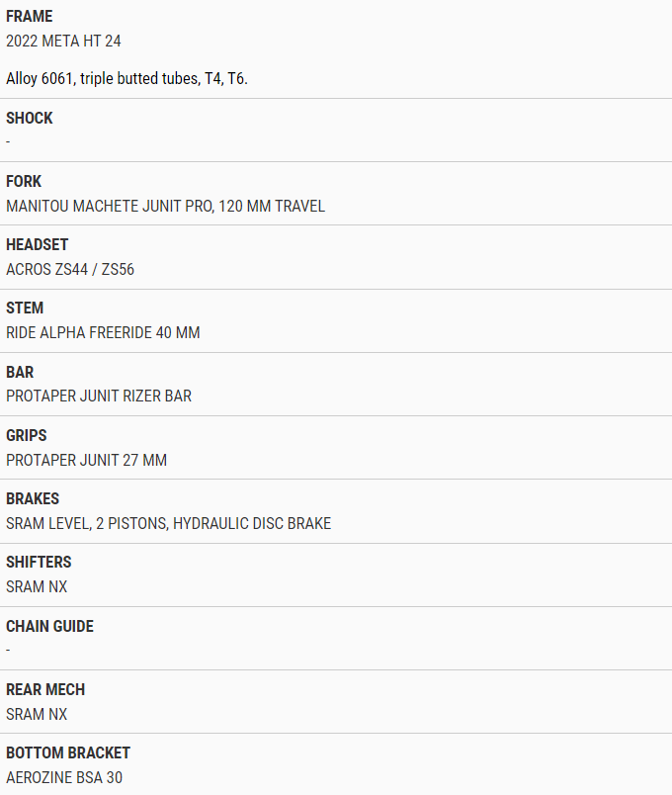Click the BRAKES heading
Image resolution: width=672 pixels, height=795 pixels.
tap(33, 499)
